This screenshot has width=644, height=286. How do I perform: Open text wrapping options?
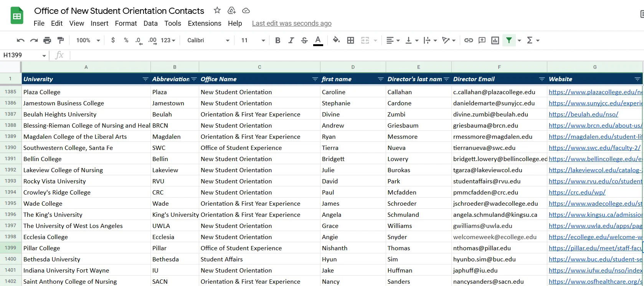pyautogui.click(x=430, y=40)
